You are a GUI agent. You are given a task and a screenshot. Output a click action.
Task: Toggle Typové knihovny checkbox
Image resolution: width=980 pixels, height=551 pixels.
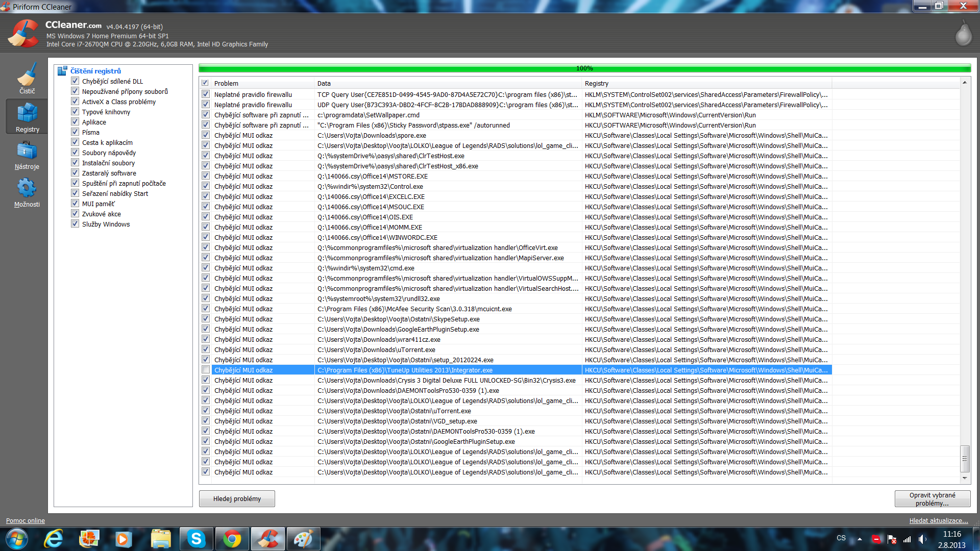coord(75,112)
